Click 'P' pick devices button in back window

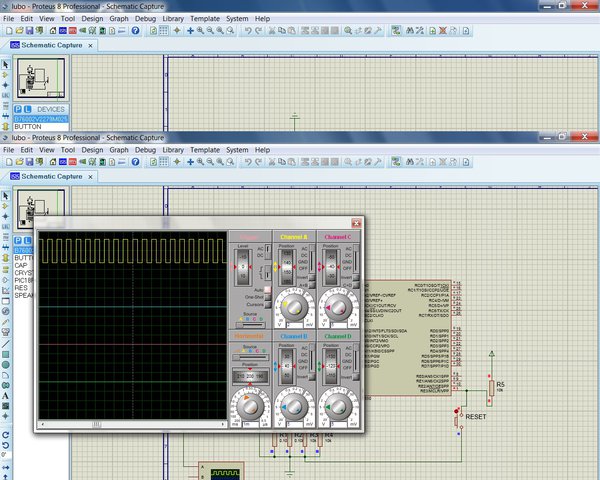(18, 109)
